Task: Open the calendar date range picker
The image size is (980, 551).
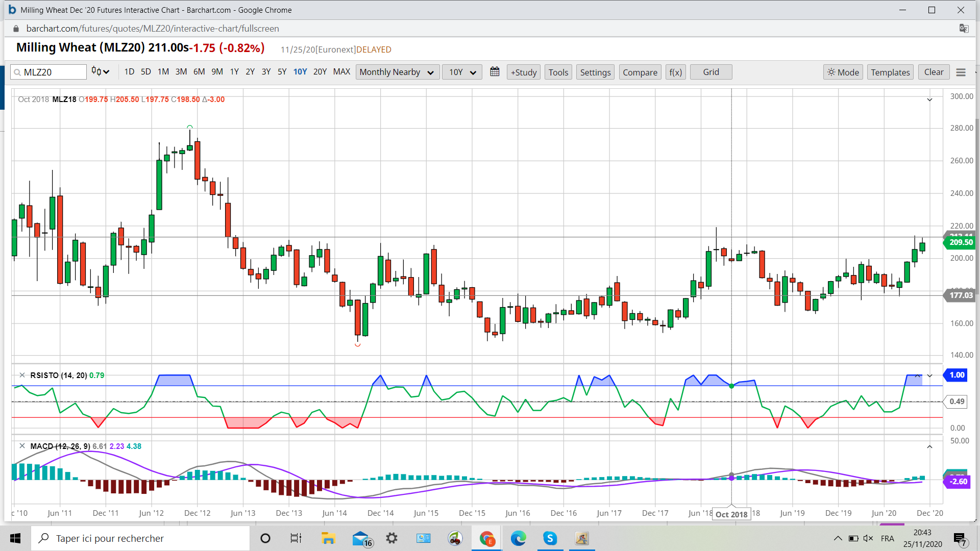Action: coord(495,72)
